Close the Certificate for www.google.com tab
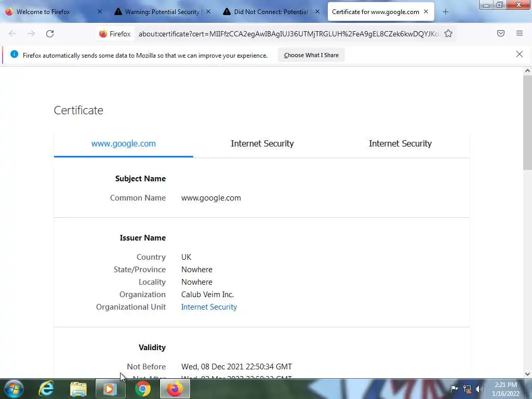 [x=426, y=11]
